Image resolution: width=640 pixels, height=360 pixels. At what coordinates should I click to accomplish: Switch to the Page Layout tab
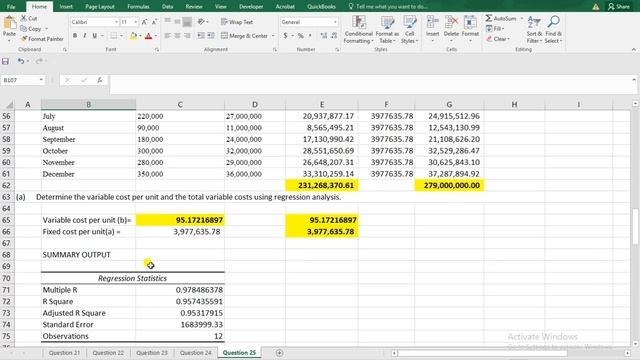coord(100,7)
